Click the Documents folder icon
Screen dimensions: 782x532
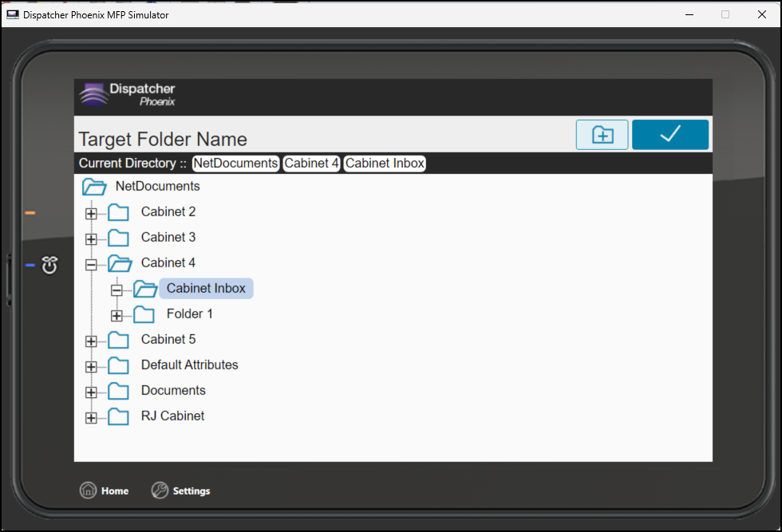(x=118, y=391)
